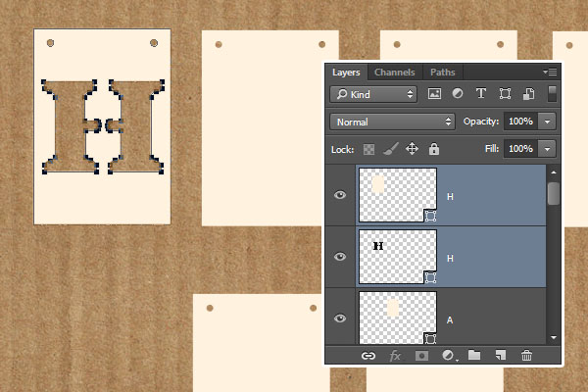588x392 pixels.
Task: Create a new layer icon
Action: 500,355
